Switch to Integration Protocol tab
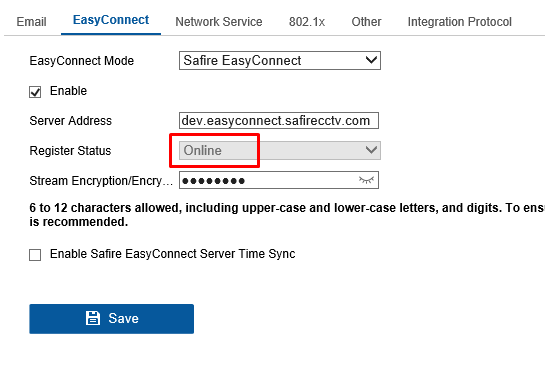545x368 pixels. point(459,22)
